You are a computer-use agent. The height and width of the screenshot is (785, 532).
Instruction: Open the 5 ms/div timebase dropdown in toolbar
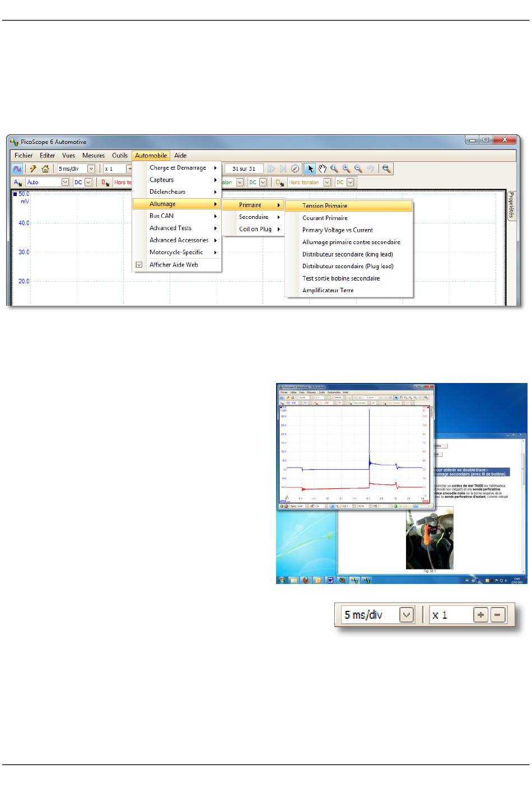(x=91, y=169)
